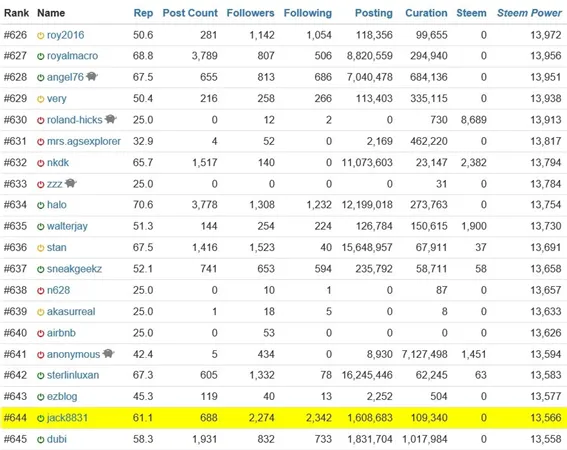The width and height of the screenshot is (567, 450).
Task: Click the green power icon beside halo
Action: 40,205
